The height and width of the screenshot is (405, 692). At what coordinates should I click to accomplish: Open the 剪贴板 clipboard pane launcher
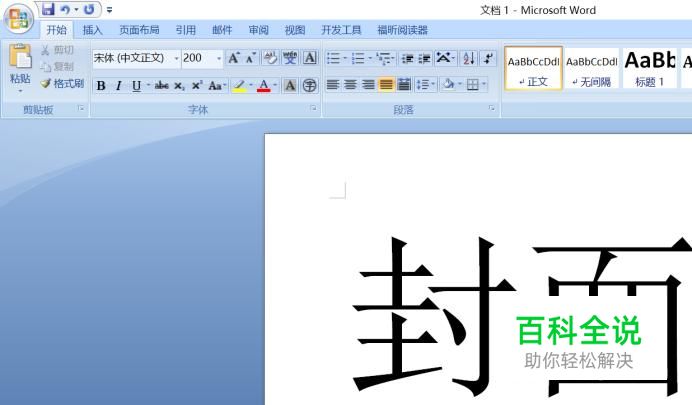click(x=81, y=108)
